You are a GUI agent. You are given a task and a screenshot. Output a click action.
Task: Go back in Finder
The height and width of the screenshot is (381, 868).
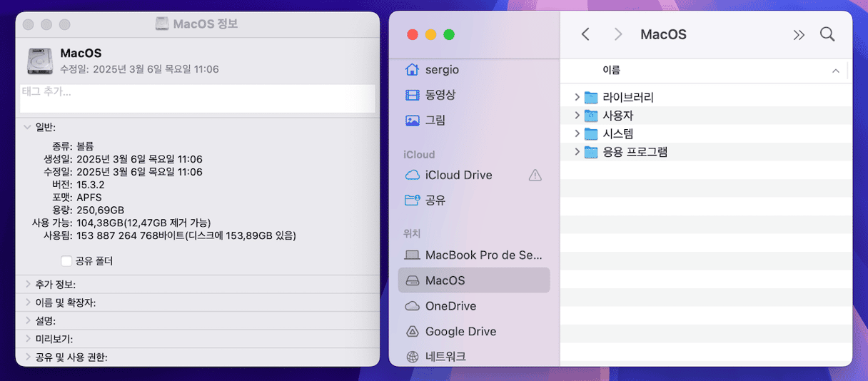click(x=585, y=34)
